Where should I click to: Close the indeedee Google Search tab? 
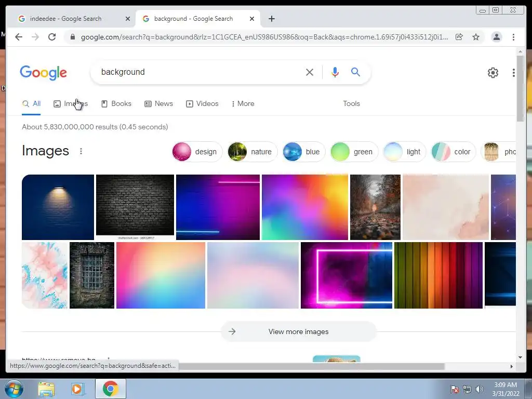pos(128,19)
